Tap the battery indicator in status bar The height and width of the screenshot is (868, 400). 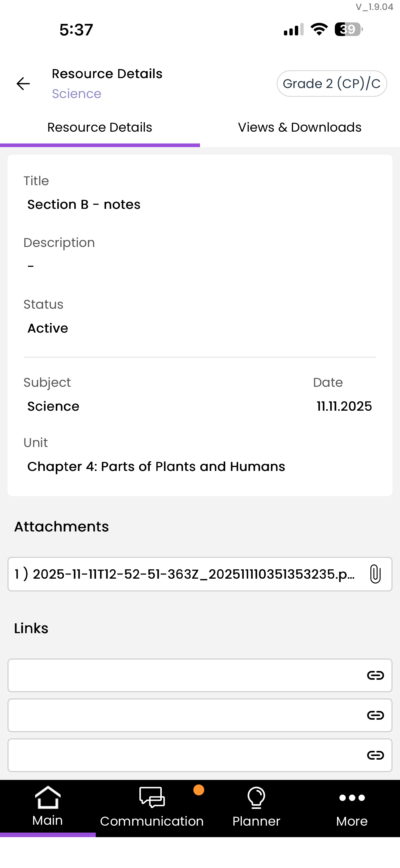tap(348, 29)
